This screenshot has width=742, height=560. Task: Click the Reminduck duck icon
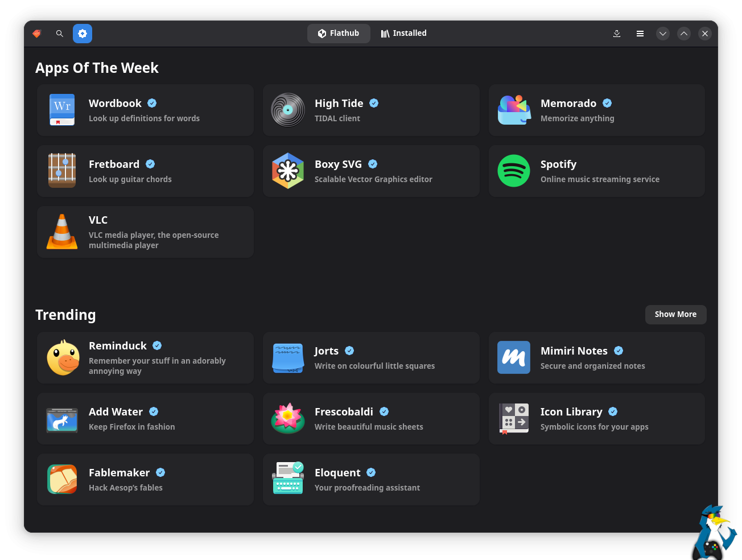point(63,357)
